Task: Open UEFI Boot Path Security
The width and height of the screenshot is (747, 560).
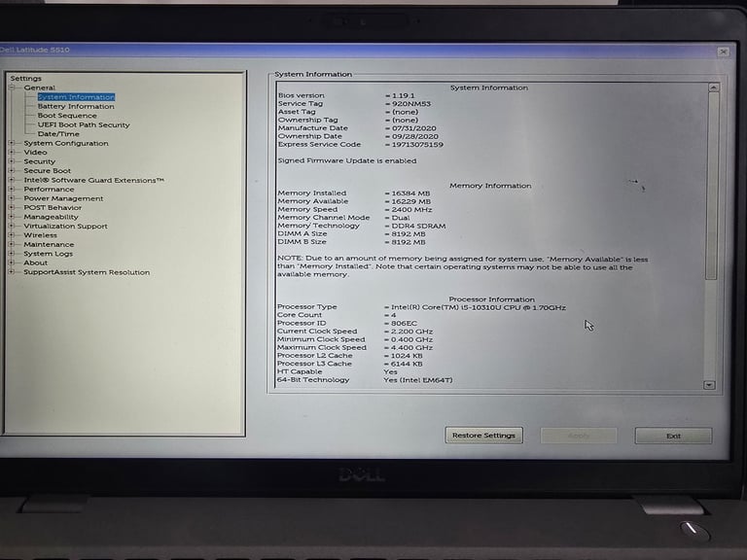Action: 84,124
